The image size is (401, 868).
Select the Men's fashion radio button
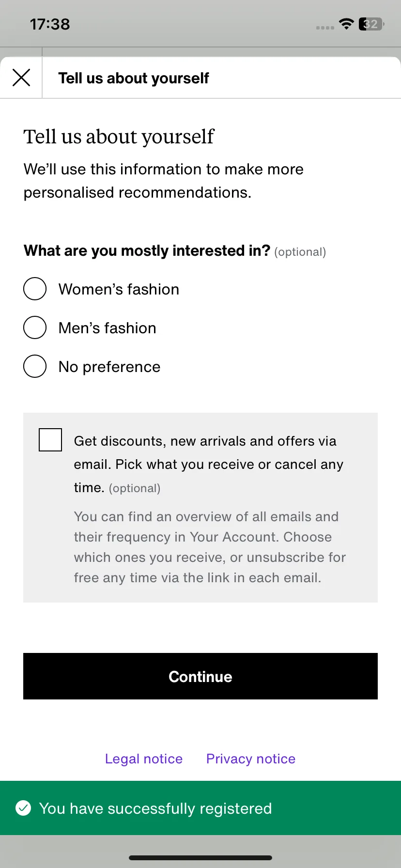click(35, 327)
